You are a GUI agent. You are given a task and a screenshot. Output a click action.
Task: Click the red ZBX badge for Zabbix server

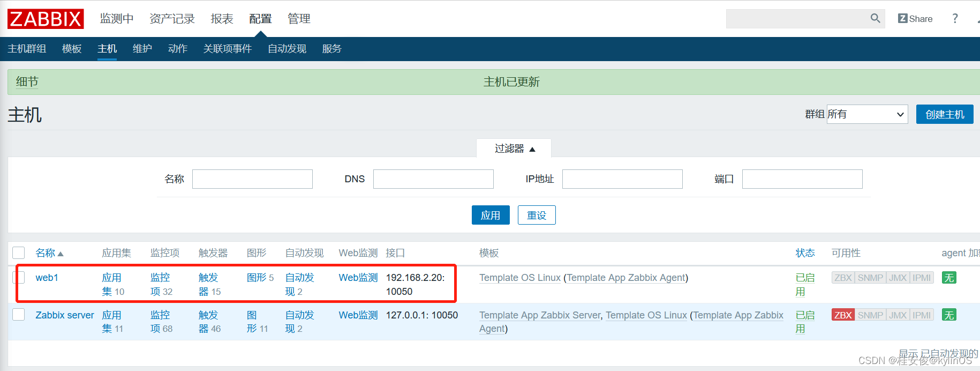[x=843, y=315]
